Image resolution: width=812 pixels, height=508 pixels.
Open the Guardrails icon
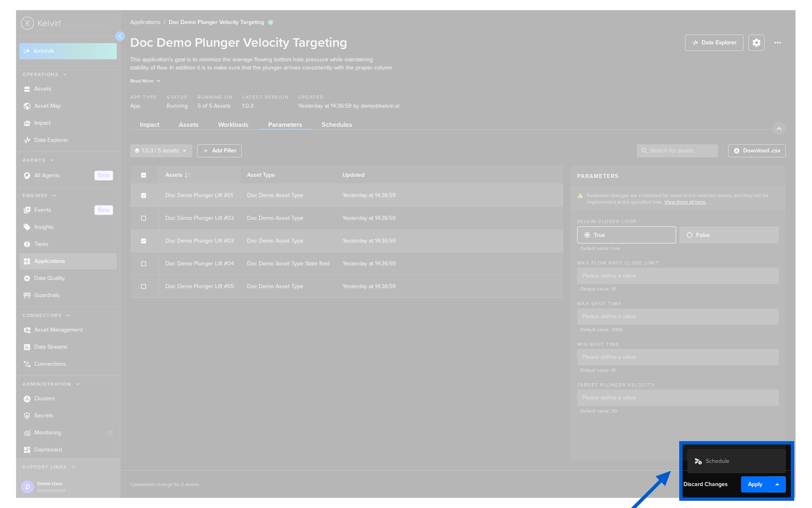tap(27, 295)
